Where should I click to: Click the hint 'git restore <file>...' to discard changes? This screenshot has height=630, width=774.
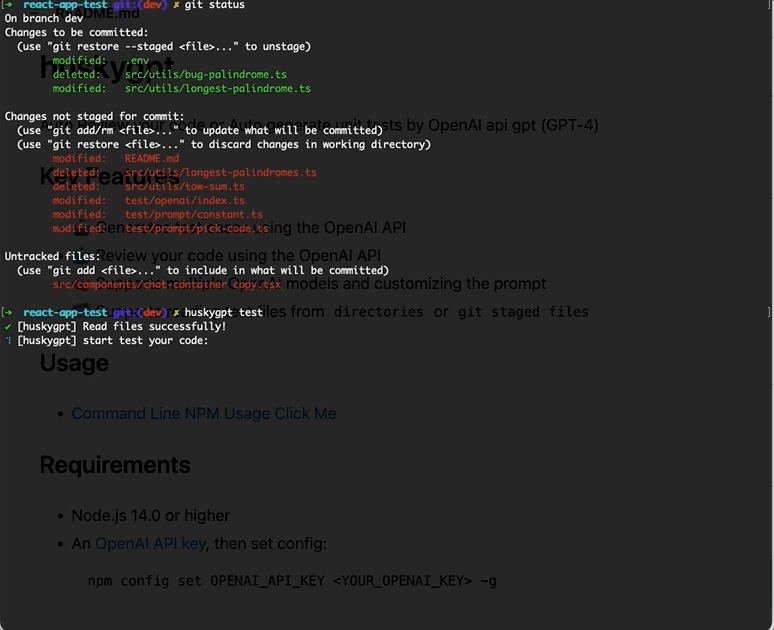point(224,145)
